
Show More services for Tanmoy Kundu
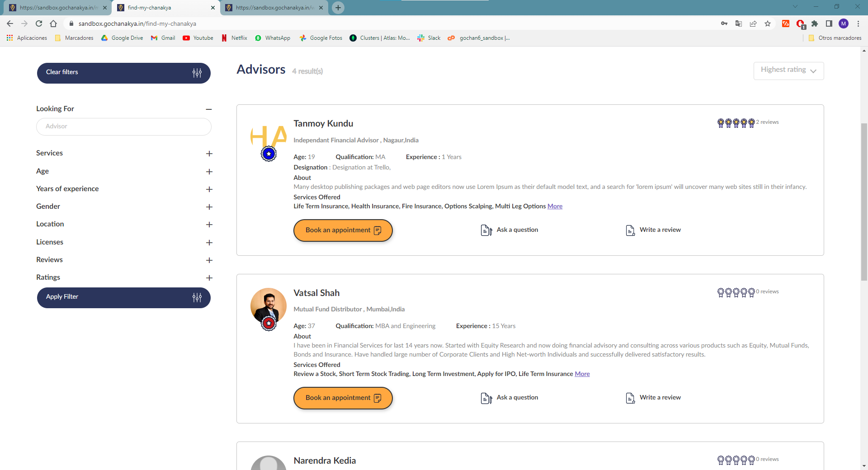pyautogui.click(x=555, y=206)
